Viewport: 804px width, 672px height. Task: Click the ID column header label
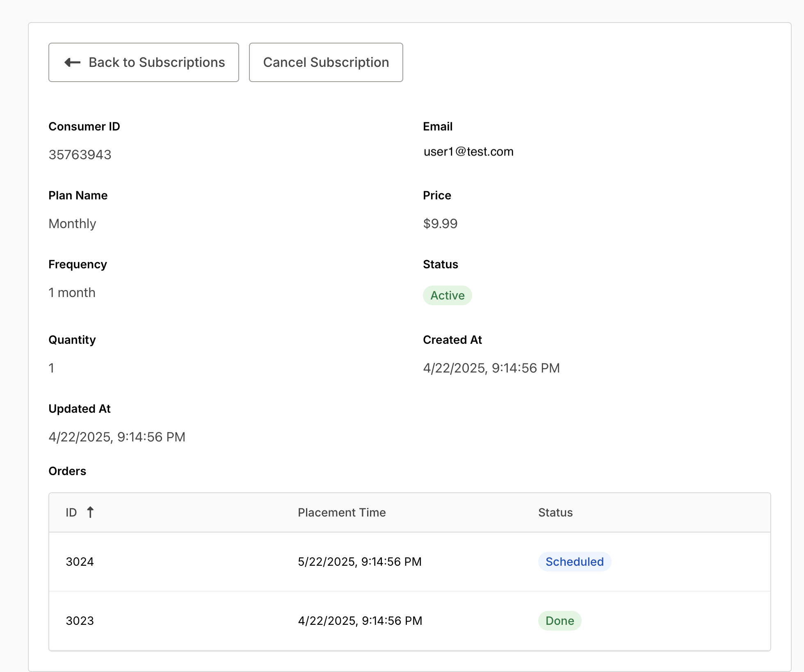pyautogui.click(x=71, y=512)
